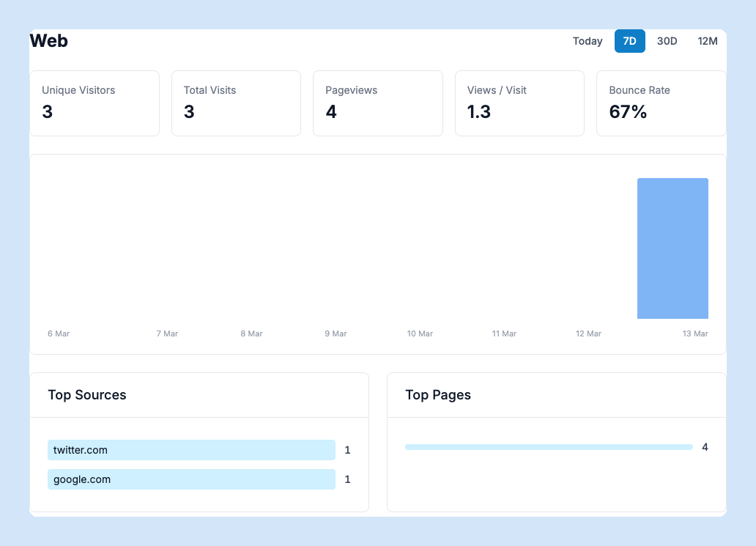Click the 10 Mar date label
The height and width of the screenshot is (546, 756).
tap(420, 333)
